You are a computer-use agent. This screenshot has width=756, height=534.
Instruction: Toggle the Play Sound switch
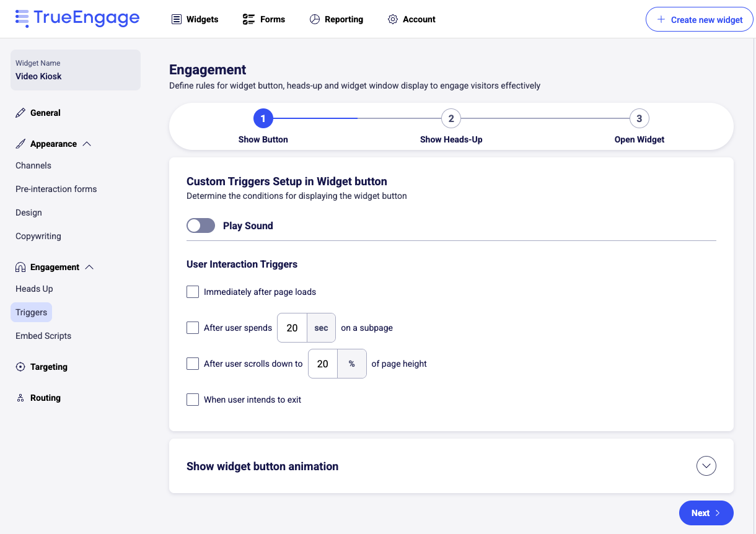(x=201, y=225)
